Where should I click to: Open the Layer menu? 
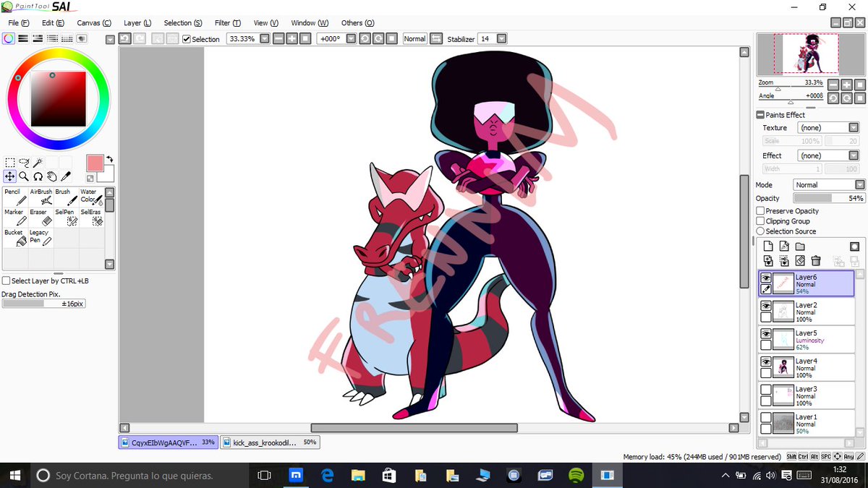[137, 23]
